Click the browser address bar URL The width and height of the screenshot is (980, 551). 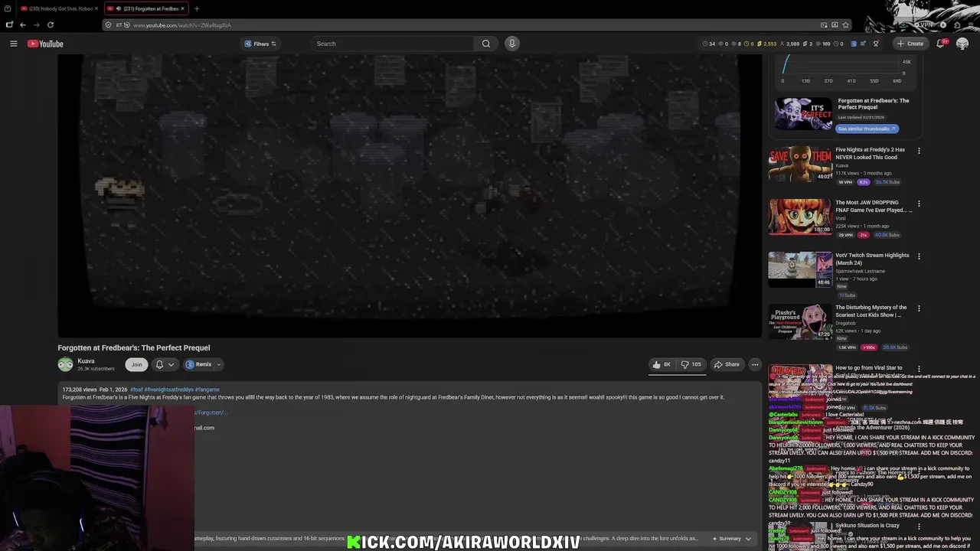(182, 25)
